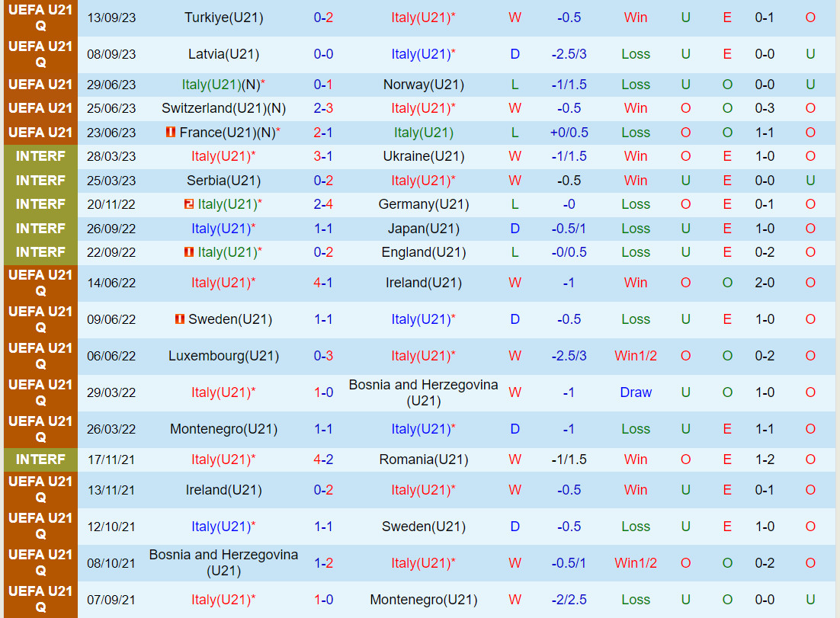Click the red card icon beside Italy(U21) on 22/09/22
840x618 pixels.
[x=188, y=251]
